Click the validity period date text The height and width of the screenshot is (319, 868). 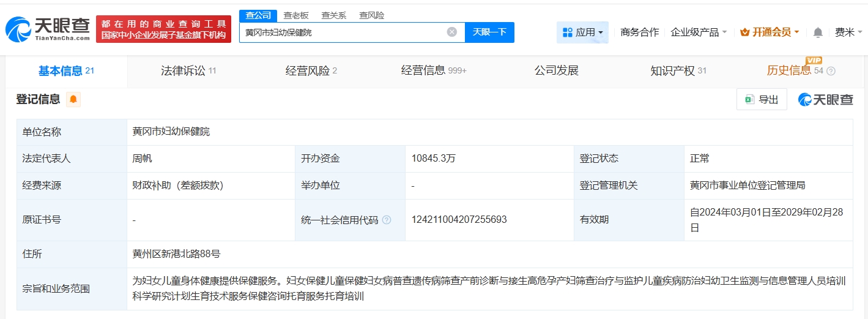point(766,220)
